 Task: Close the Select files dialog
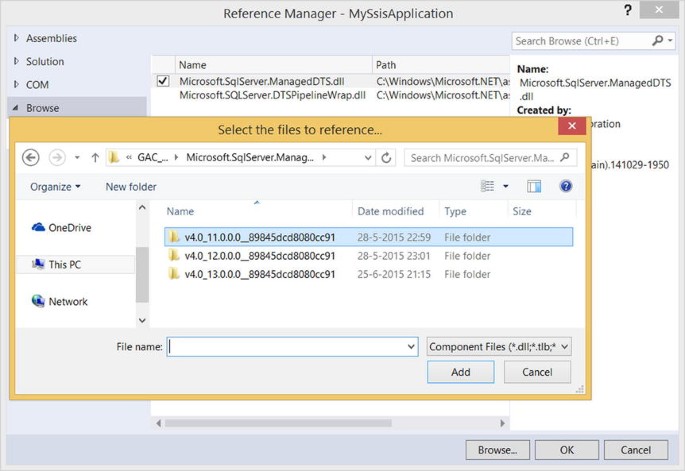pyautogui.click(x=572, y=126)
